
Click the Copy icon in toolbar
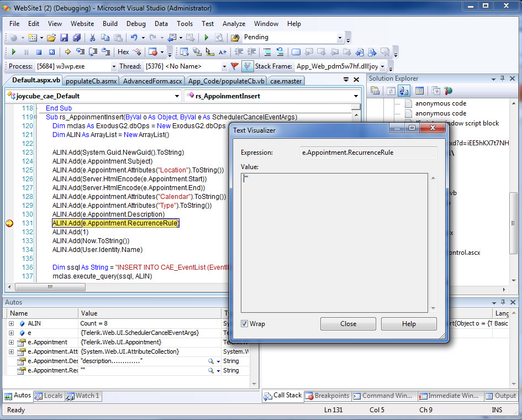point(105,38)
